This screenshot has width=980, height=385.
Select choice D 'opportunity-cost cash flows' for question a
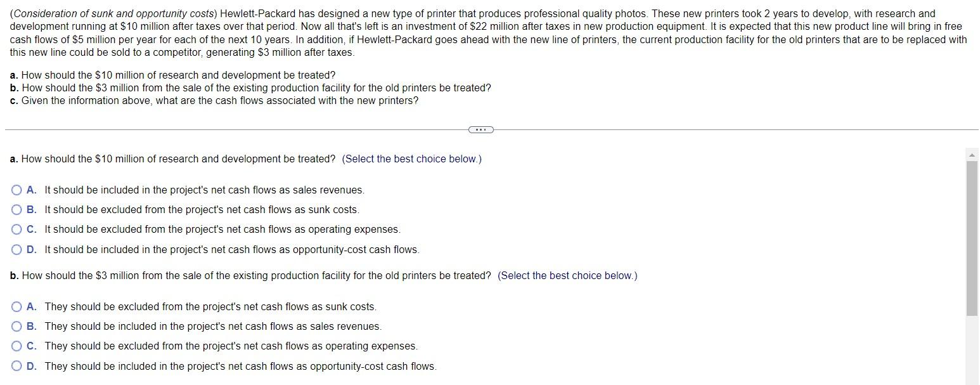coord(16,249)
